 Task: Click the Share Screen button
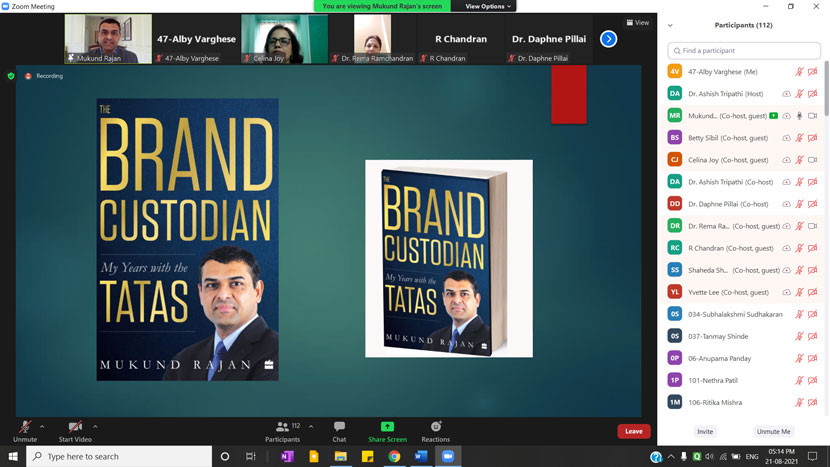(387, 432)
